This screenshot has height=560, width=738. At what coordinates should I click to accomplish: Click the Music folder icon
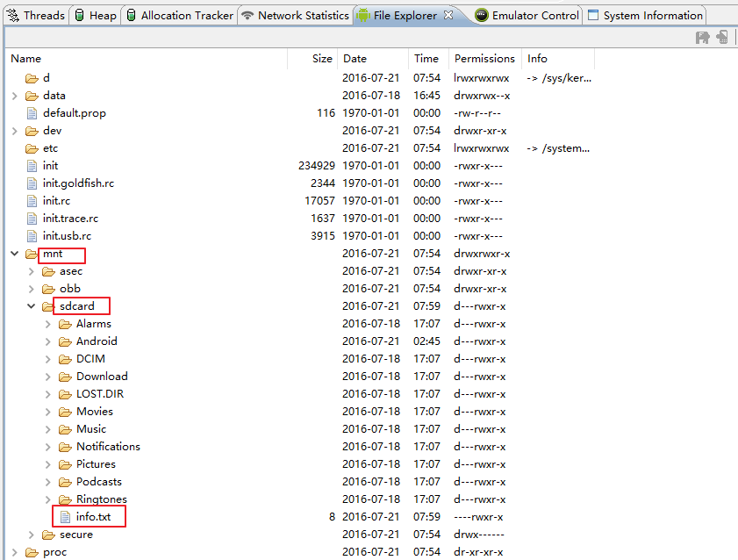click(x=66, y=429)
